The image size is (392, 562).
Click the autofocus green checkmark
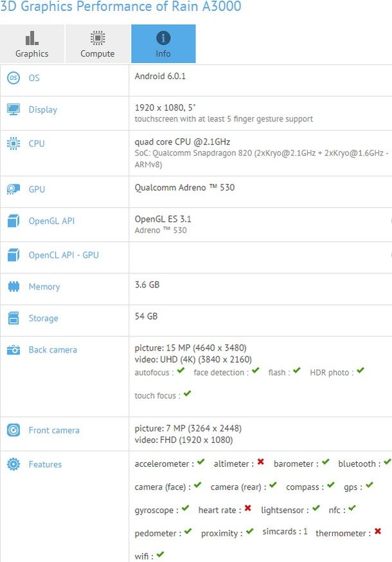[181, 371]
